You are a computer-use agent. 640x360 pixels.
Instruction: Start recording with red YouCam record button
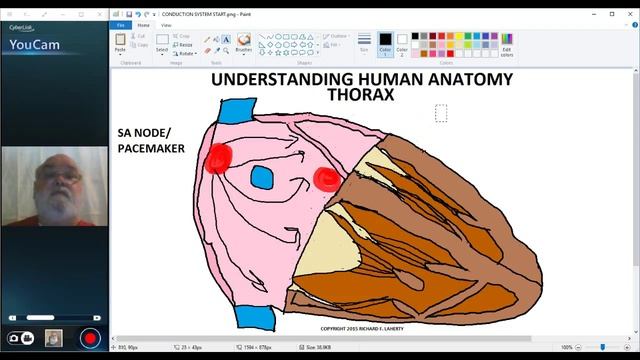pyautogui.click(x=90, y=338)
